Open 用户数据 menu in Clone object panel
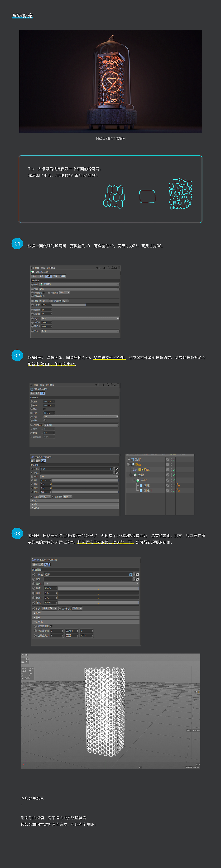The width and height of the screenshot is (221, 868). click(x=51, y=268)
